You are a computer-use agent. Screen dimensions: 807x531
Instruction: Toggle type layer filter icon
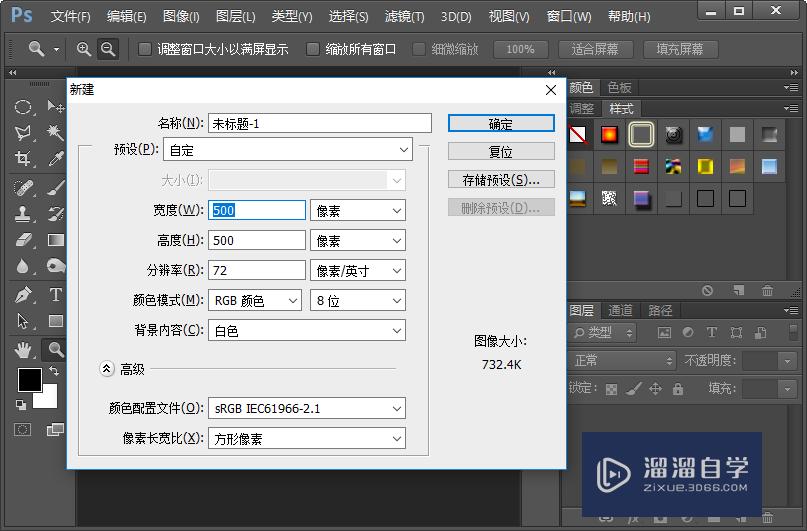pos(712,333)
